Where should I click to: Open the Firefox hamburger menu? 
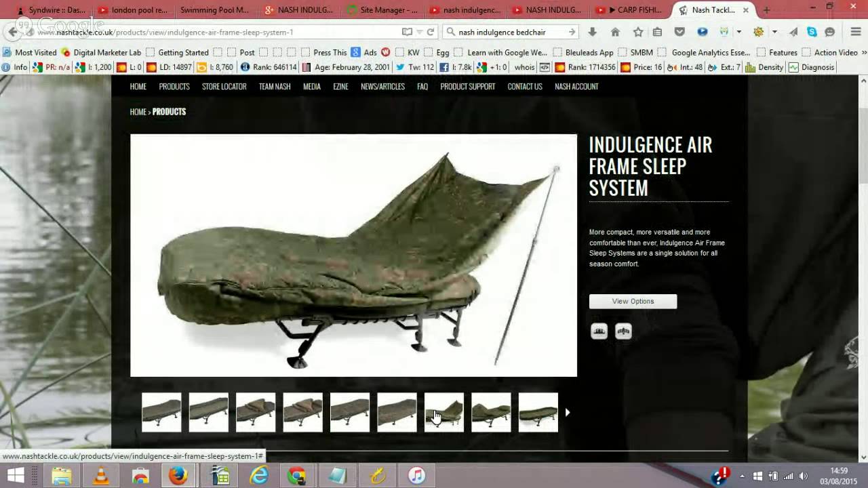click(x=856, y=32)
